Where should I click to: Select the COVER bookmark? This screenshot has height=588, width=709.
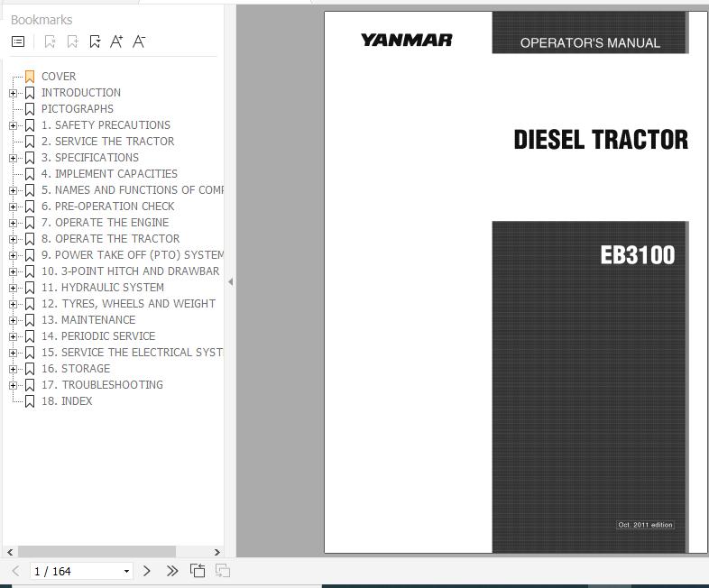point(59,77)
